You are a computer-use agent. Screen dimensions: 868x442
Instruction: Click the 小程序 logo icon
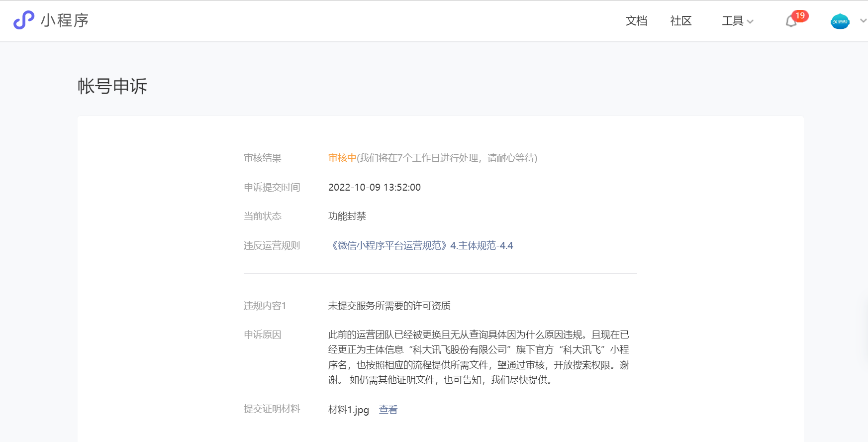point(23,20)
